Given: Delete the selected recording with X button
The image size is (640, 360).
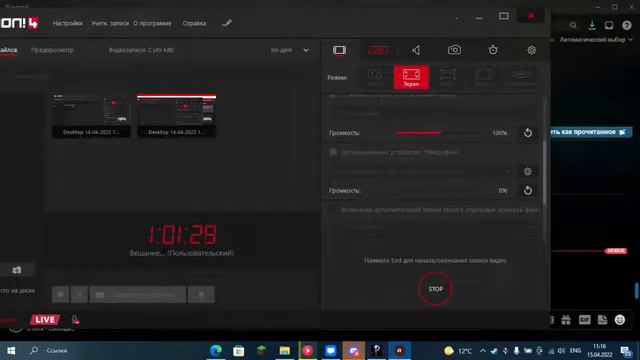Looking at the screenshot, I should tap(79, 294).
